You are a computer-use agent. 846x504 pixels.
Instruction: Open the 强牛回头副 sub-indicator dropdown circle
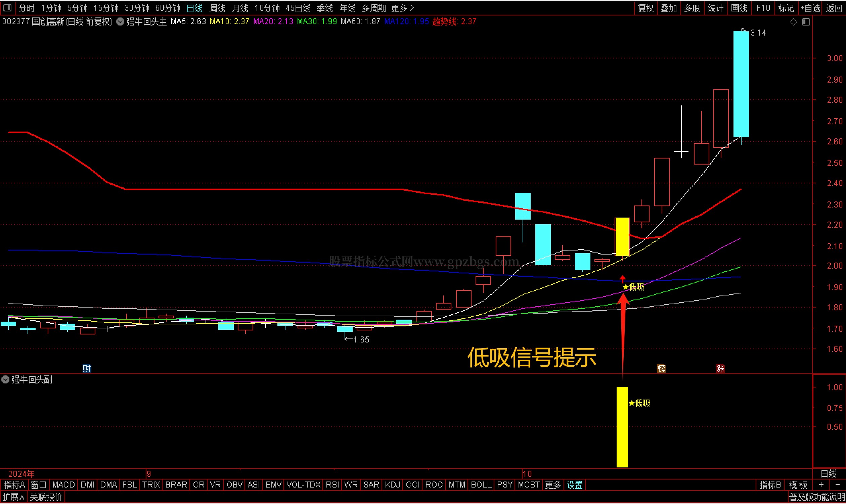tap(5, 380)
